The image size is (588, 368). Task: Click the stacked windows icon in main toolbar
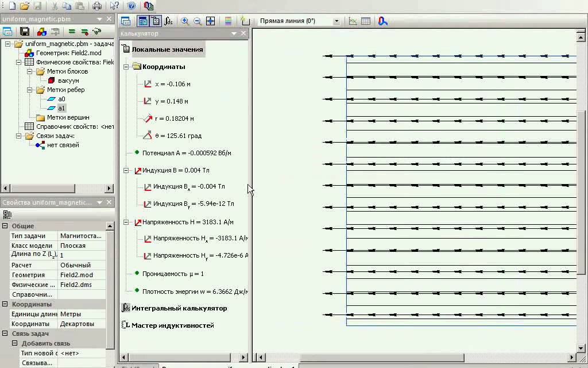[x=149, y=6]
